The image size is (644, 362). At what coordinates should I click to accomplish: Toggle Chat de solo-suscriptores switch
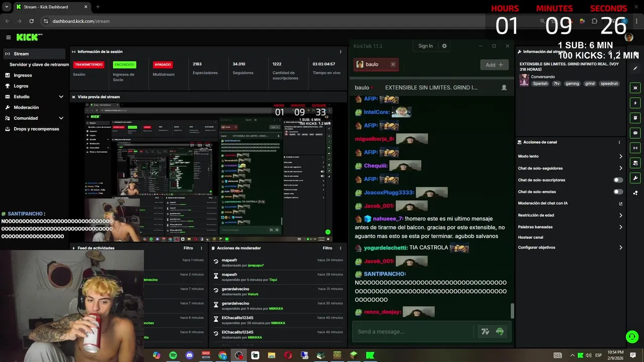click(618, 180)
